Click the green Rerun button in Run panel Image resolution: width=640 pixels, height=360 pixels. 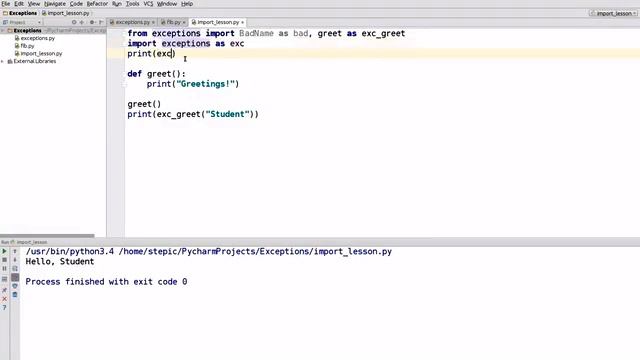click(4, 251)
